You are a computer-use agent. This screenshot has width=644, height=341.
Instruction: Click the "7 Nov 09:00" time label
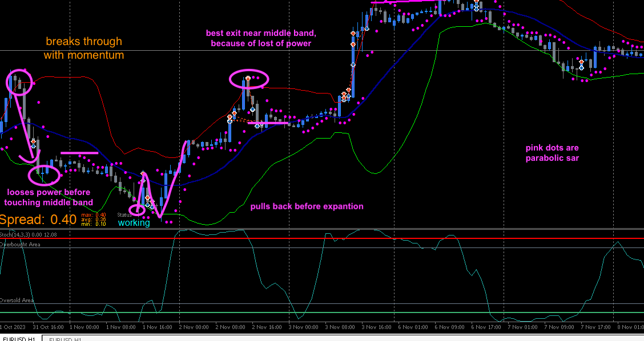click(560, 327)
